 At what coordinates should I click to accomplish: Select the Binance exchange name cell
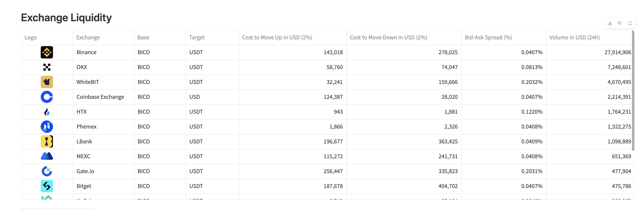(x=86, y=52)
